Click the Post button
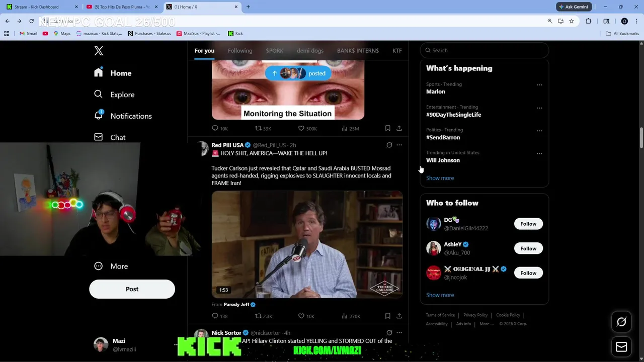The width and height of the screenshot is (644, 362). [x=132, y=289]
